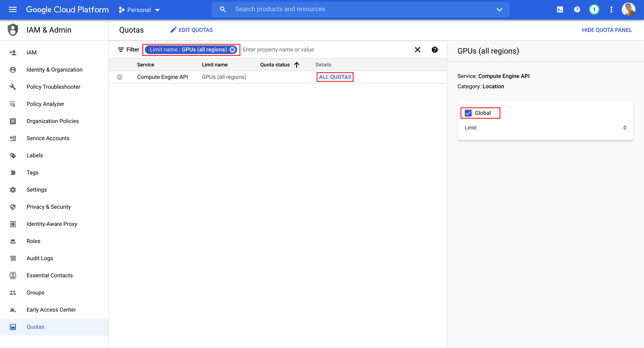
Task: Activate Cloud Shell terminal icon
Action: tap(560, 9)
